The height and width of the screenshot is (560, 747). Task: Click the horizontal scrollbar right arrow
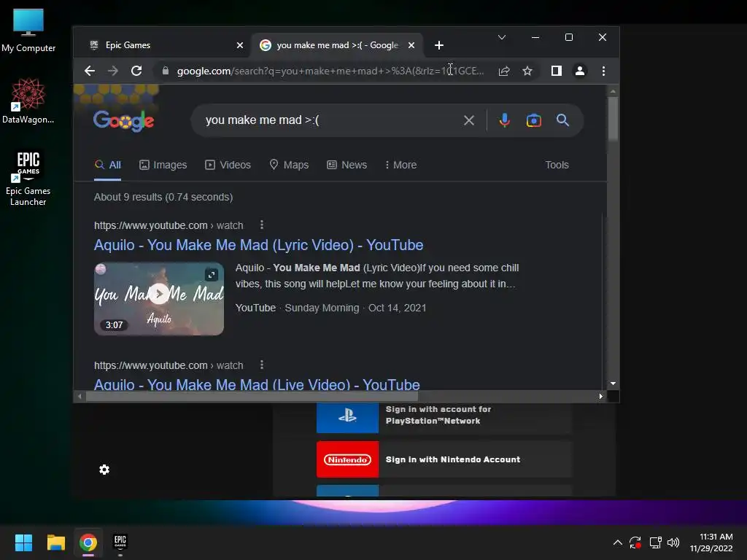(601, 396)
